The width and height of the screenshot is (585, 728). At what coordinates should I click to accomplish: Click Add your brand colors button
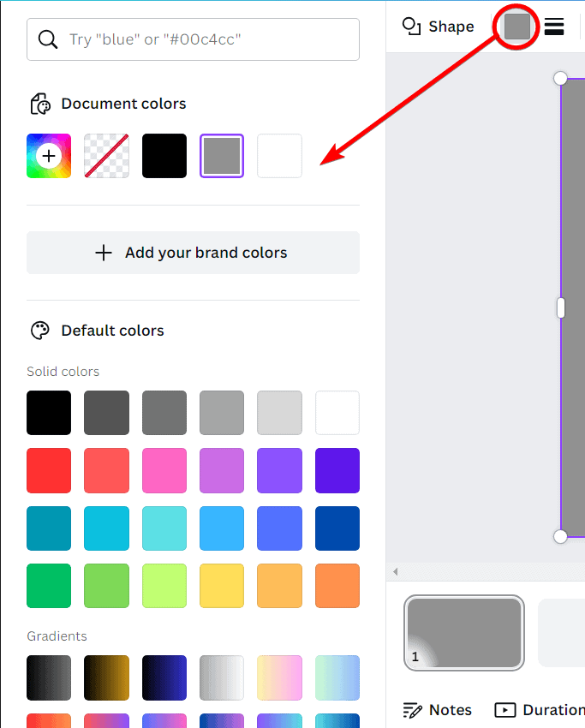[x=193, y=253]
